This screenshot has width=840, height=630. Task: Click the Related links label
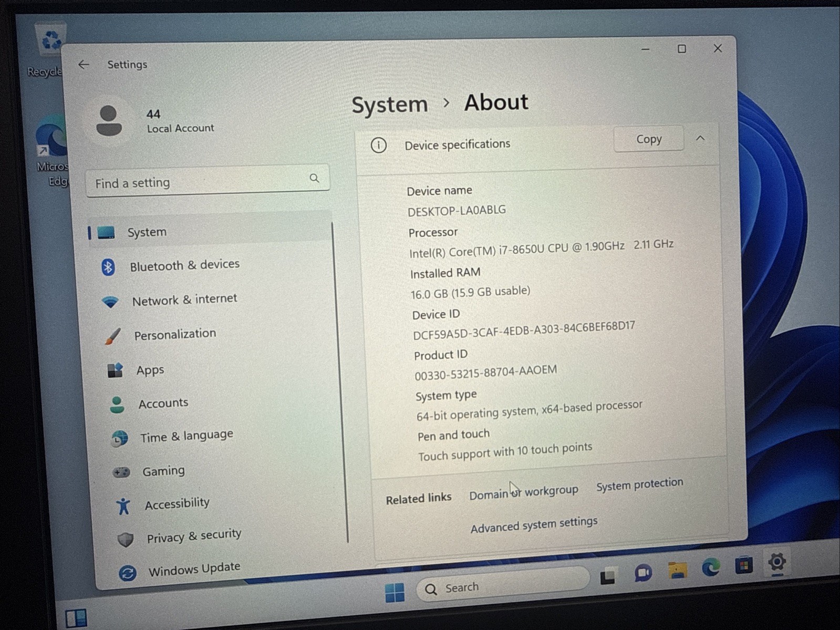[x=418, y=498]
